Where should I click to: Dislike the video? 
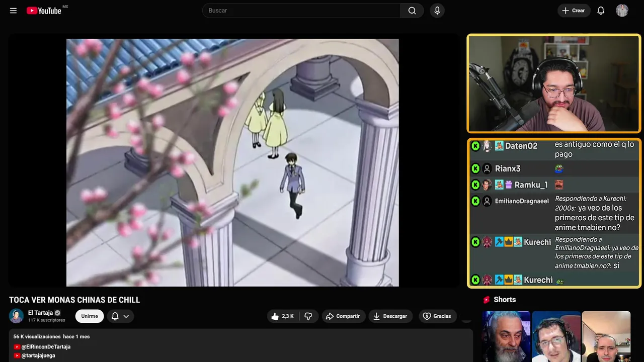308,316
